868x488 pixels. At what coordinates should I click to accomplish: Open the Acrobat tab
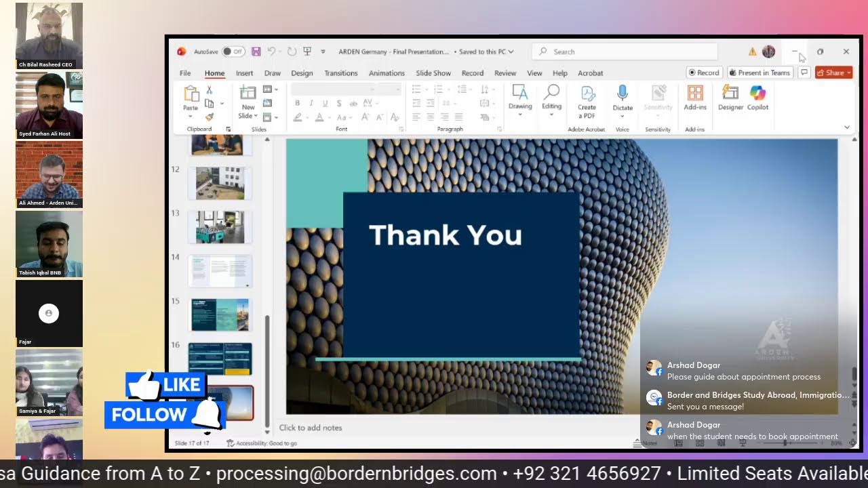click(x=590, y=73)
